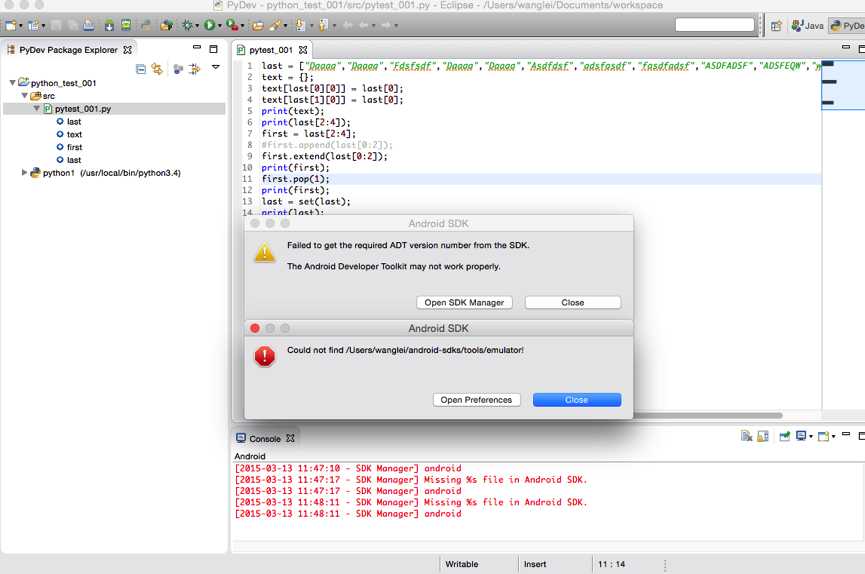
Task: Click the Open Type folder icon in toolbar
Action: pos(258,25)
